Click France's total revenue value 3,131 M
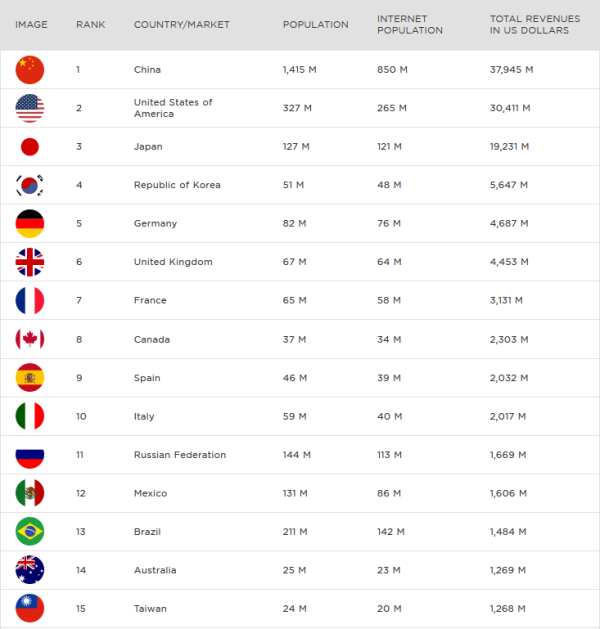Image resolution: width=600 pixels, height=629 pixels. (506, 300)
